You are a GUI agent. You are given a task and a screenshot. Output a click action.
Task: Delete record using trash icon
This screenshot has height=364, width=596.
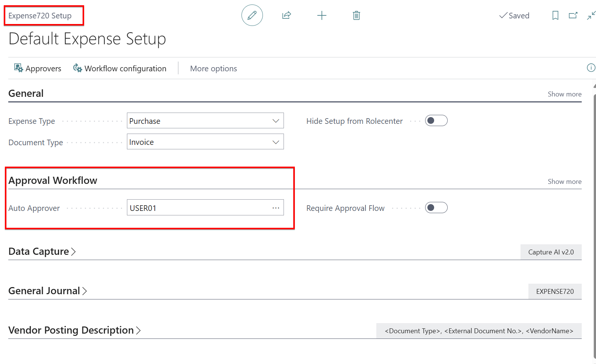(x=356, y=15)
